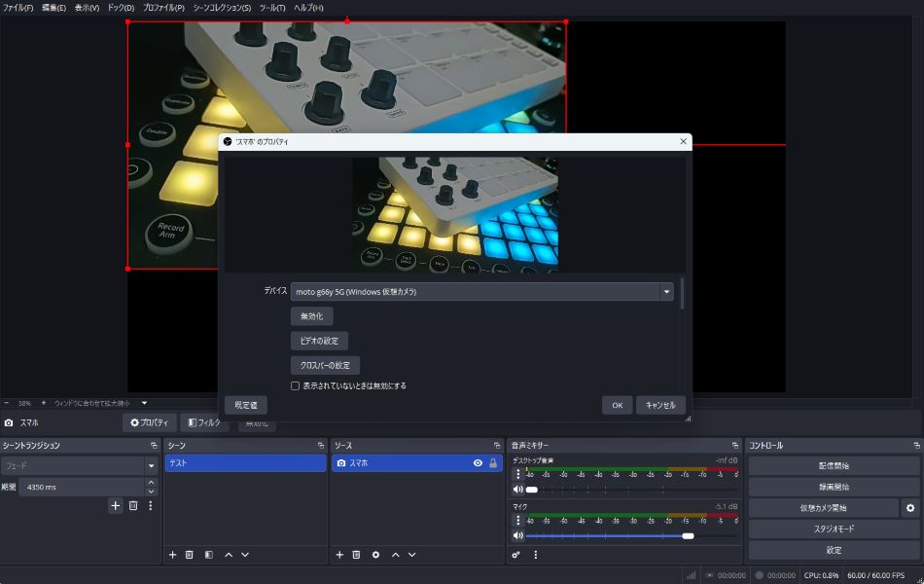Click the trash icon in the シーン panel
Image resolution: width=924 pixels, height=584 pixels.
coord(190,555)
